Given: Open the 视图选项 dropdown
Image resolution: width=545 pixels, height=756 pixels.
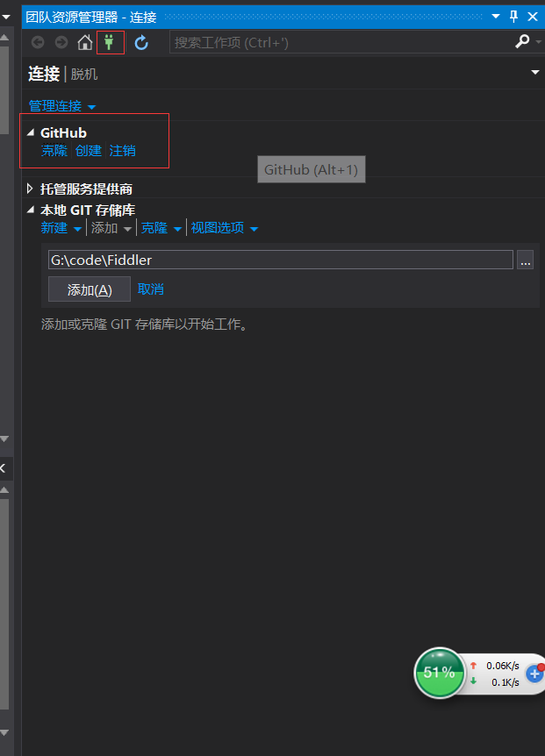Looking at the screenshot, I should pos(225,227).
